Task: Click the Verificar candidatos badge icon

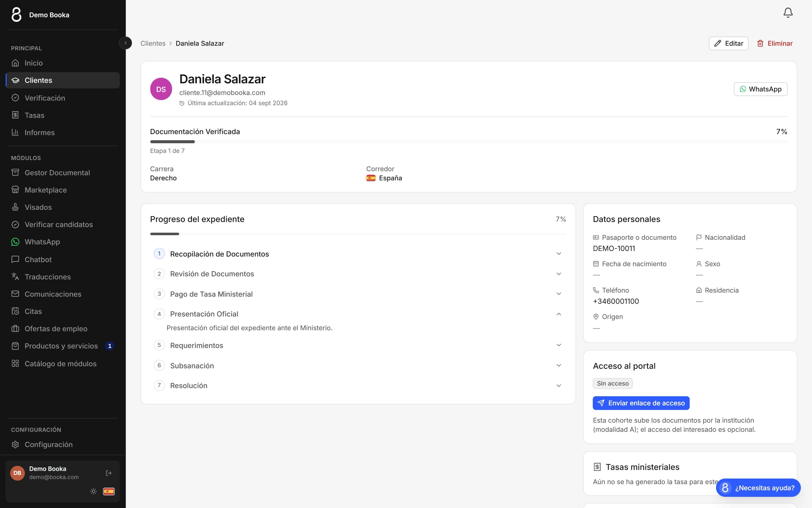Action: 15,225
